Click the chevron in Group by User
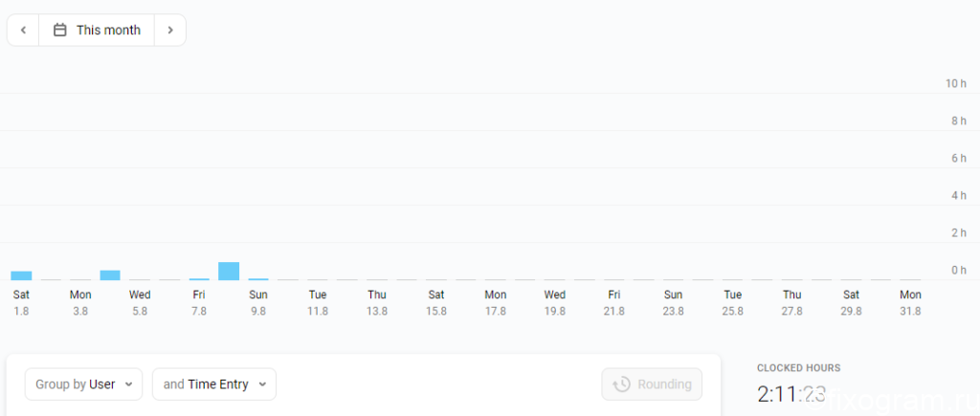This screenshot has width=980, height=416. (129, 384)
